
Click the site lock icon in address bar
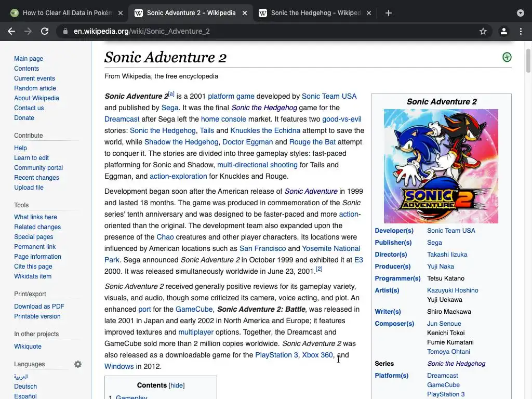click(65, 31)
